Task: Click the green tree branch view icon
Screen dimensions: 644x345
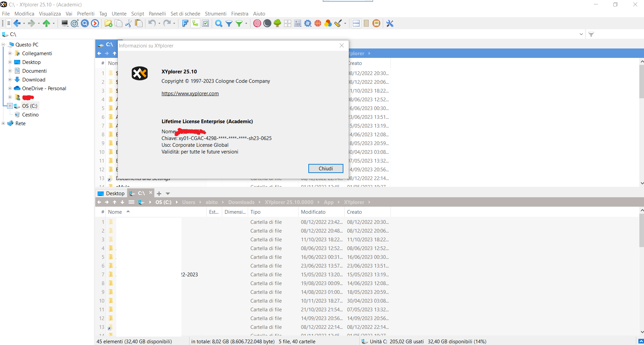Action: [277, 23]
